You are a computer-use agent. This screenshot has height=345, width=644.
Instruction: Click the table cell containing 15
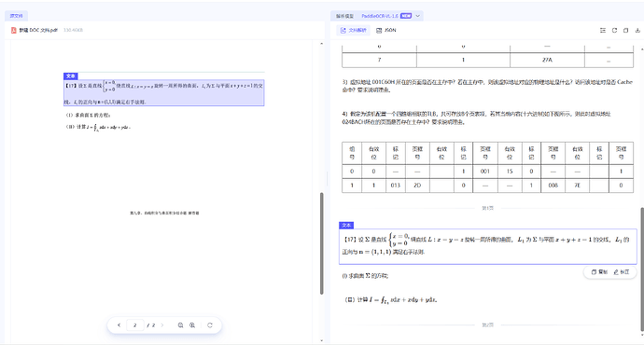510,172
